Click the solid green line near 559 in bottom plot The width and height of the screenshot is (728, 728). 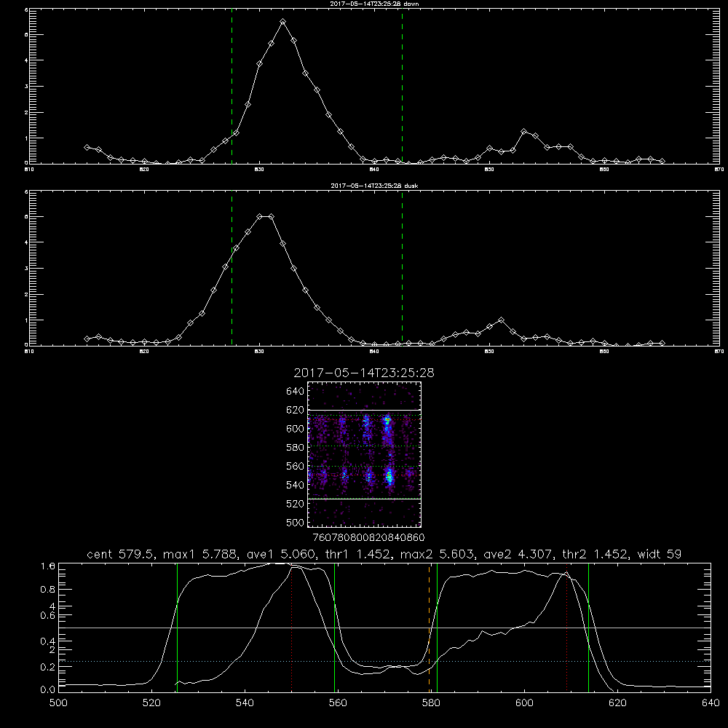coord(334,628)
